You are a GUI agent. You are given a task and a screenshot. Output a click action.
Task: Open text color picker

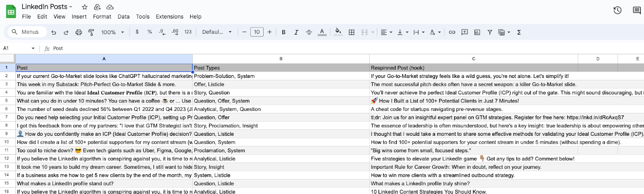coord(322,32)
